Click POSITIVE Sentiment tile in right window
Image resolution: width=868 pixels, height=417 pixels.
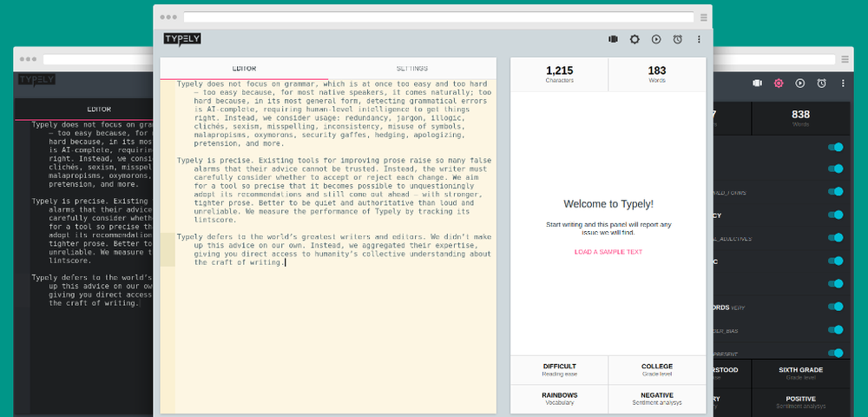click(800, 402)
